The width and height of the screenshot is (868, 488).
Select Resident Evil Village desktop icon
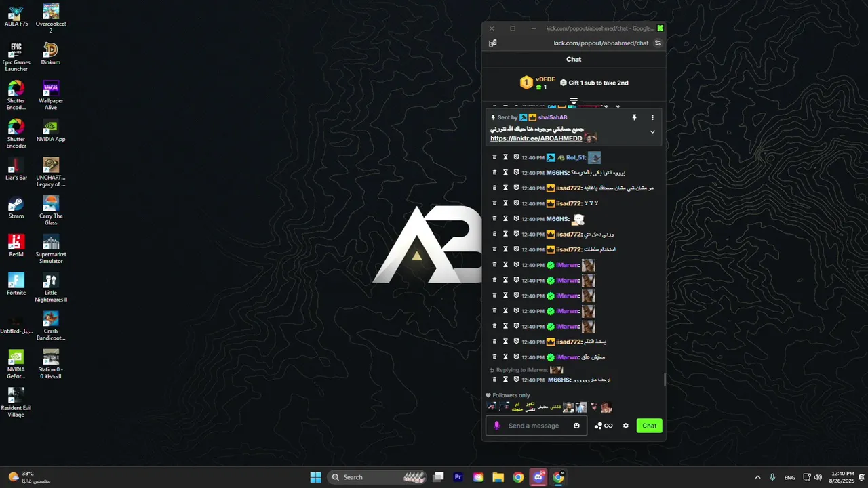tap(16, 403)
